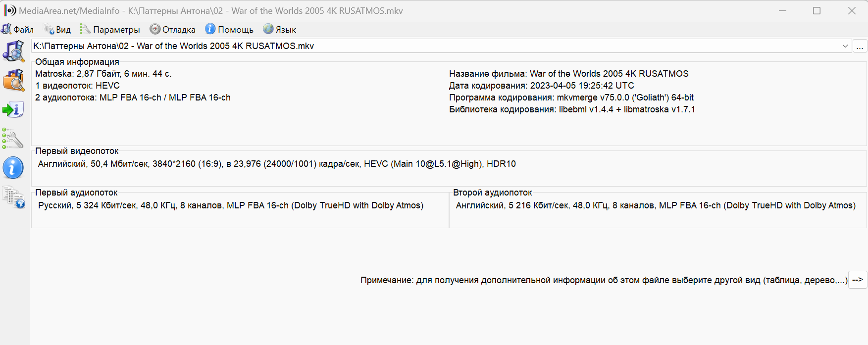Click the MediaInfo app icon in title bar
This screenshot has height=345, width=868.
pos(10,10)
